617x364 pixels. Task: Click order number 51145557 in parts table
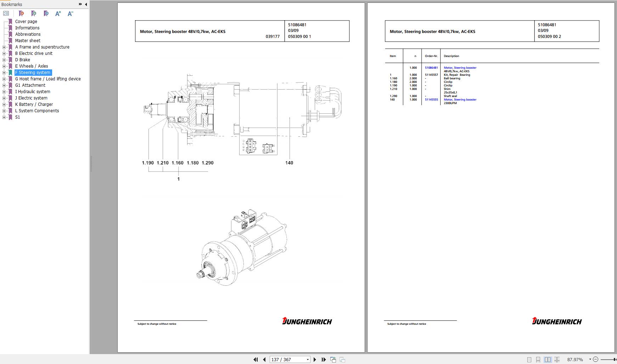[x=431, y=75]
